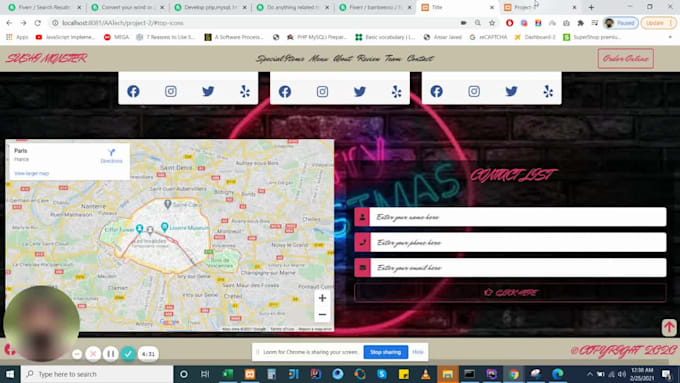Image resolution: width=680 pixels, height=383 pixels.
Task: Open Twitter icon in third team card
Action: 511,91
